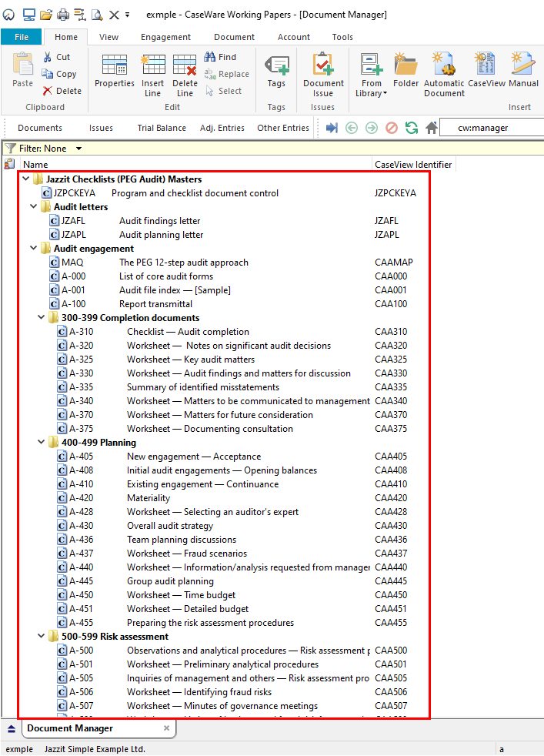Select A-506 Worksheet — Identifying fraud risks

pos(232,692)
